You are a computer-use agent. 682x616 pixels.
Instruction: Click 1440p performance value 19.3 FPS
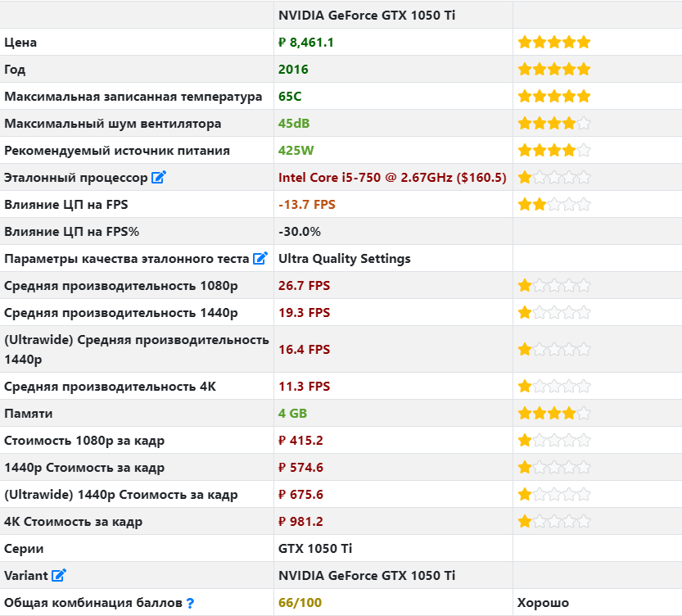coord(304,312)
